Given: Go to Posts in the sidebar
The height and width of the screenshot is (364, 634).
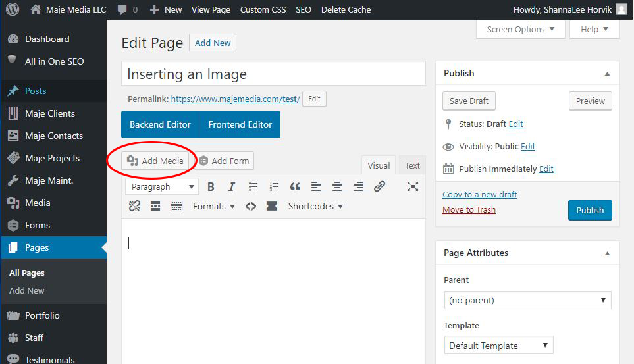Looking at the screenshot, I should [54, 91].
